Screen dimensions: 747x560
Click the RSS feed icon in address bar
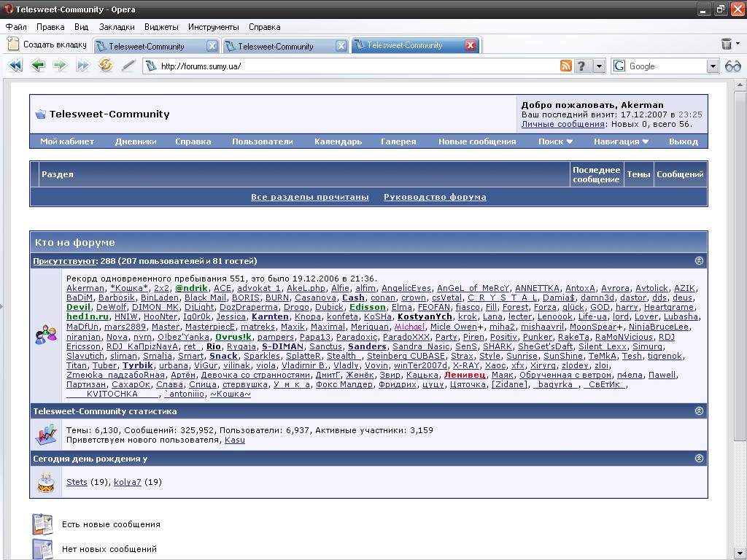(x=565, y=66)
